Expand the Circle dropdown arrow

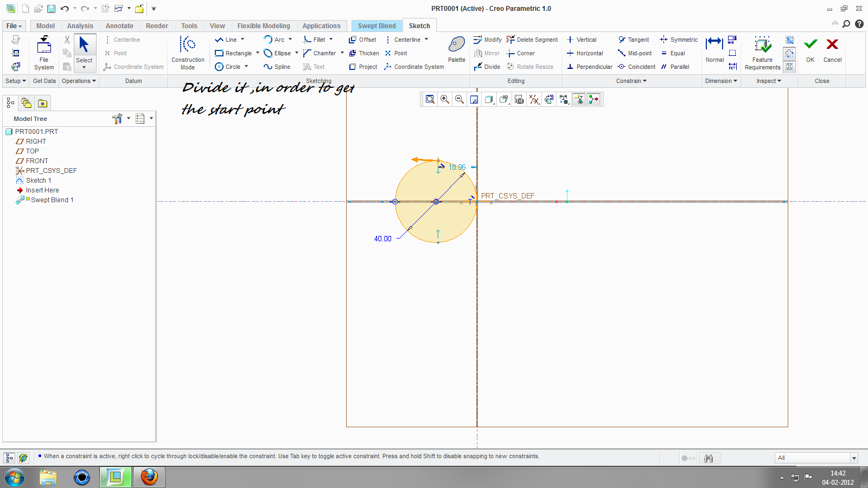pos(246,67)
